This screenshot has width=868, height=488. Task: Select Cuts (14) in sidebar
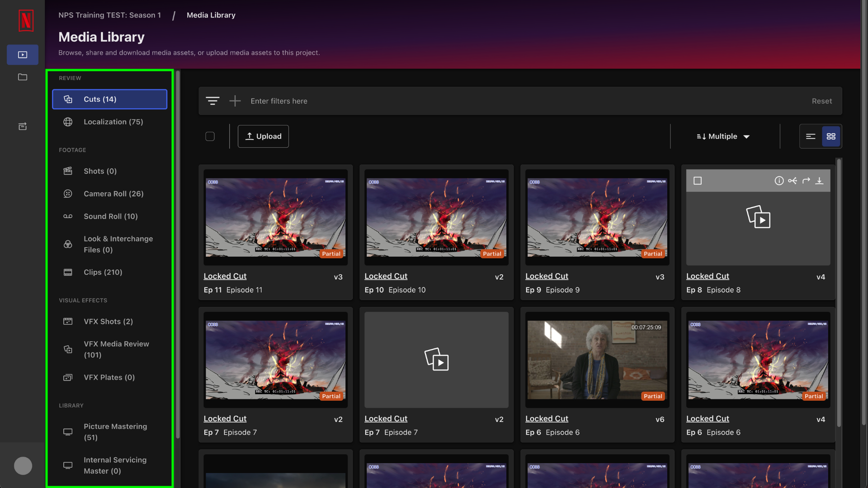(x=109, y=99)
